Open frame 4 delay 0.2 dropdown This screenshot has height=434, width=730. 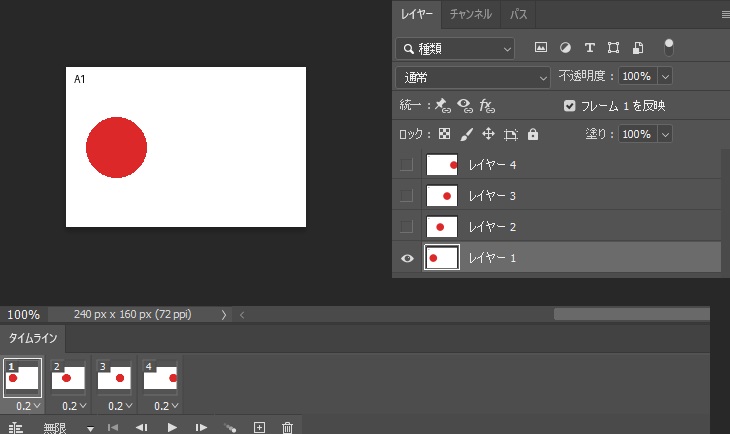click(166, 406)
